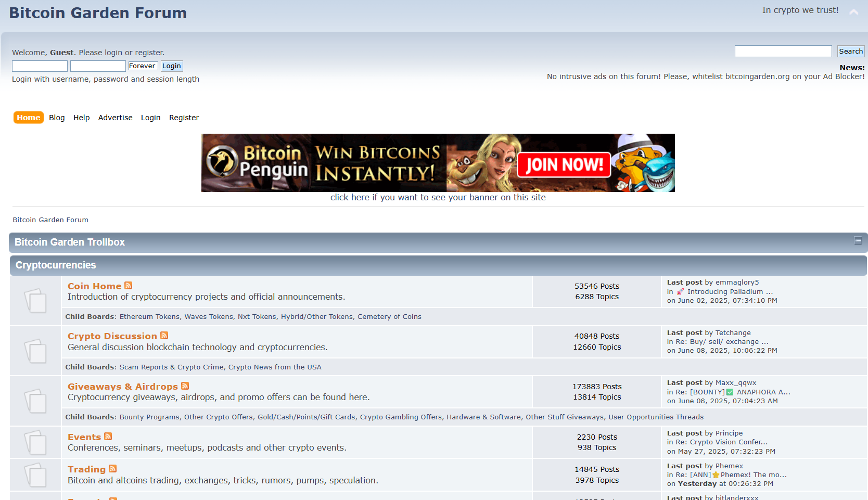Open the Bounty Programs child board
Viewport: 868px width, 500px height.
click(149, 417)
